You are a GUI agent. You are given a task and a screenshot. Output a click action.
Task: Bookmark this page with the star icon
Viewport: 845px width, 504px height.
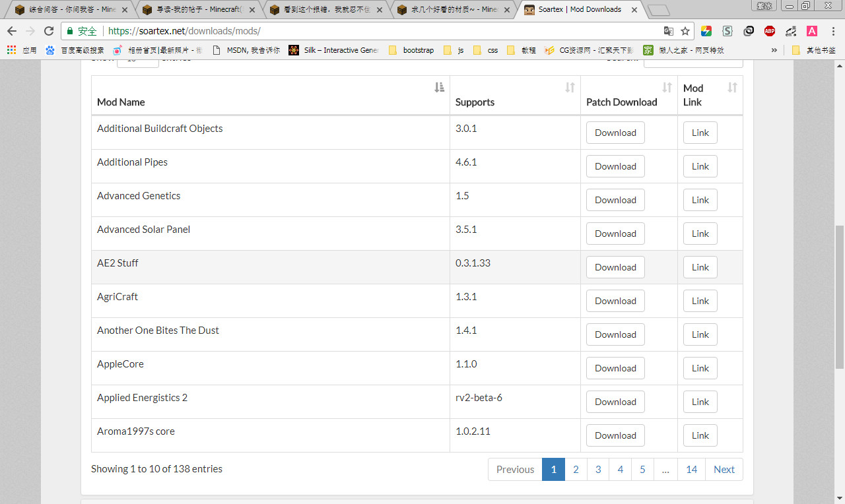pyautogui.click(x=685, y=31)
